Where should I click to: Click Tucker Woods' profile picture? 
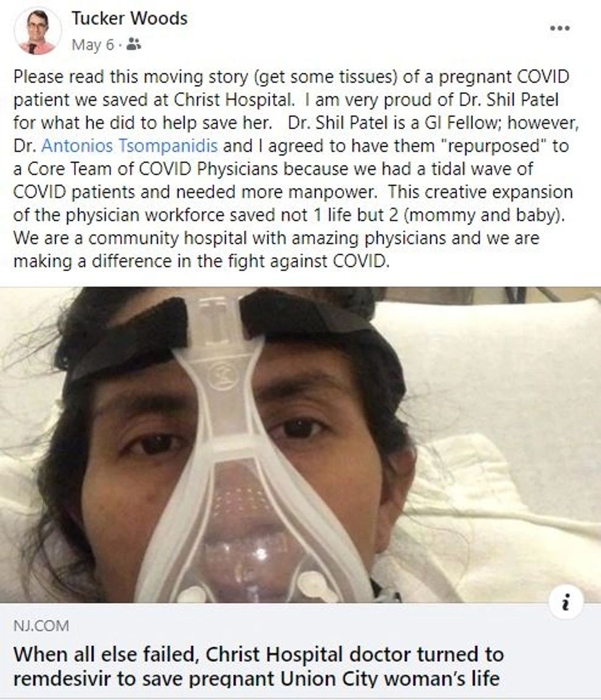[38, 32]
